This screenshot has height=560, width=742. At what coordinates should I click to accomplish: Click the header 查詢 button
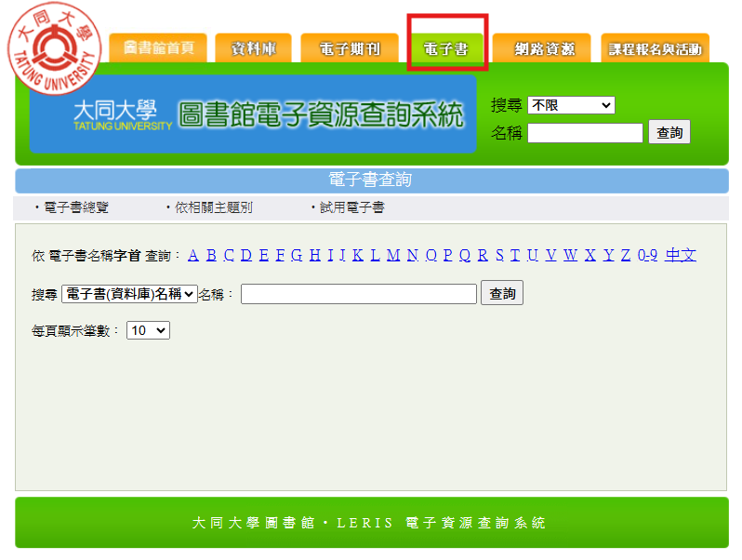pyautogui.click(x=669, y=132)
